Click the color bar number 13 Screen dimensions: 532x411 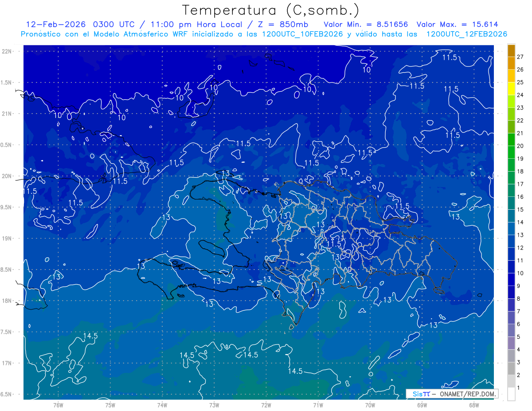tap(520, 235)
